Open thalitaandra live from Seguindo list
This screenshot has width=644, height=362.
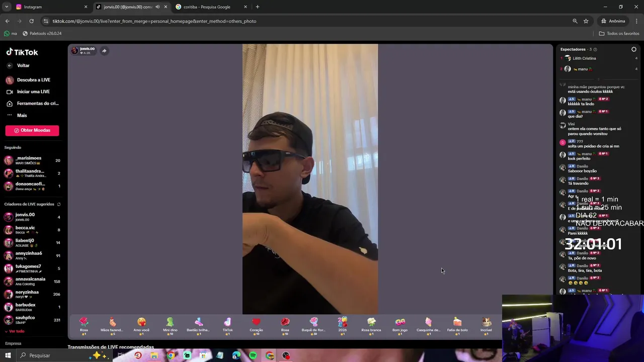32,173
